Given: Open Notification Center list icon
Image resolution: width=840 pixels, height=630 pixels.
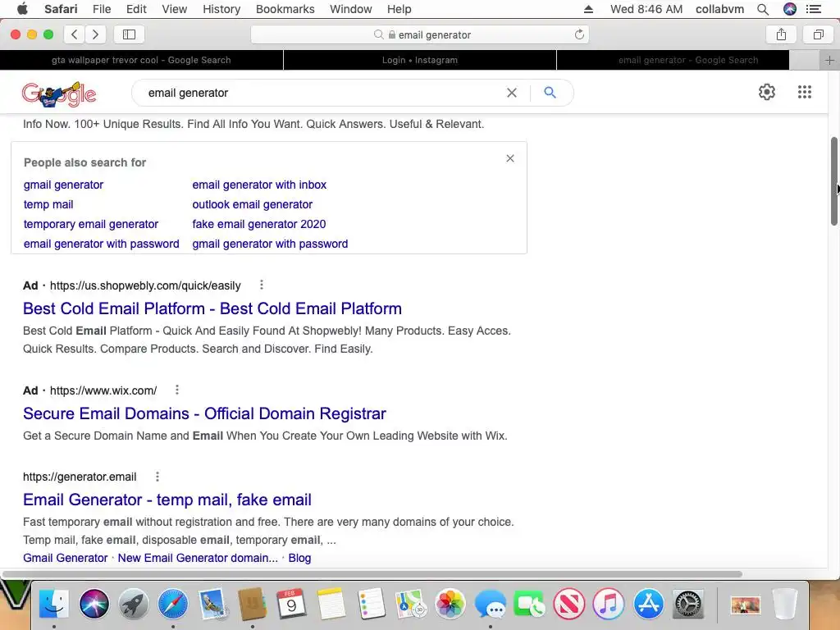Looking at the screenshot, I should pos(814,9).
